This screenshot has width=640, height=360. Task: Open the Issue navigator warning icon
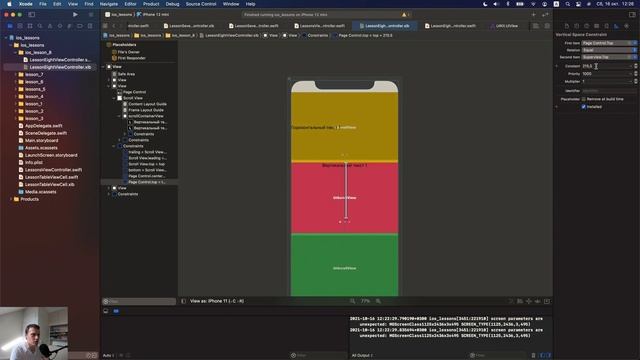pyautogui.click(x=50, y=26)
